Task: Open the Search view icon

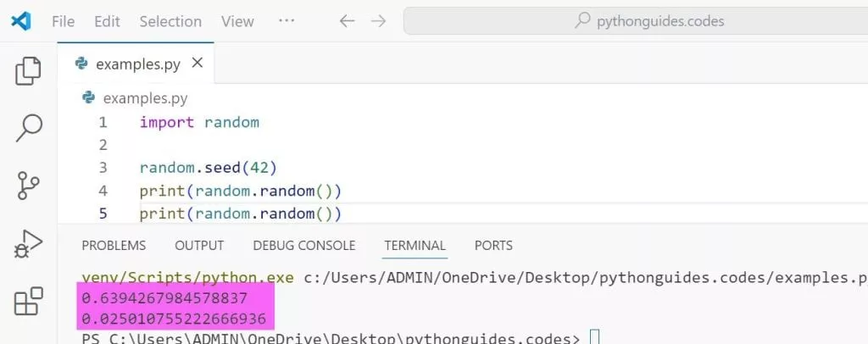Action: 29,128
